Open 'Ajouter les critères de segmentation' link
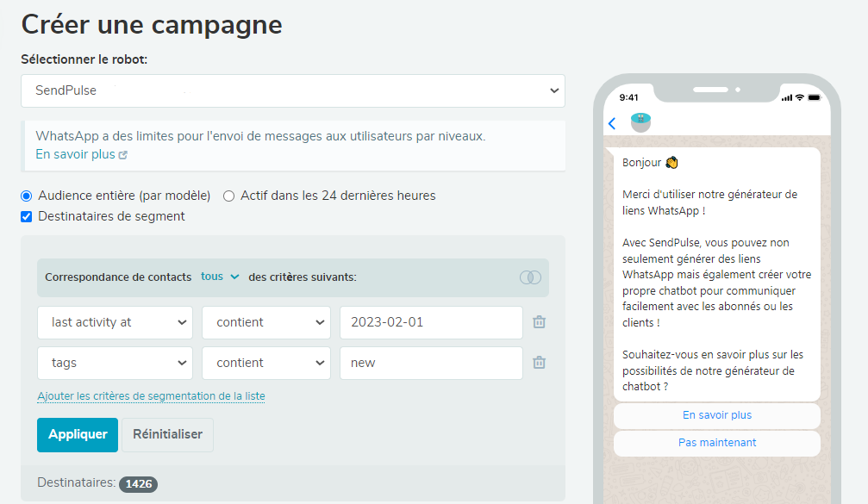Screen dimensions: 868x504 click(x=152, y=395)
